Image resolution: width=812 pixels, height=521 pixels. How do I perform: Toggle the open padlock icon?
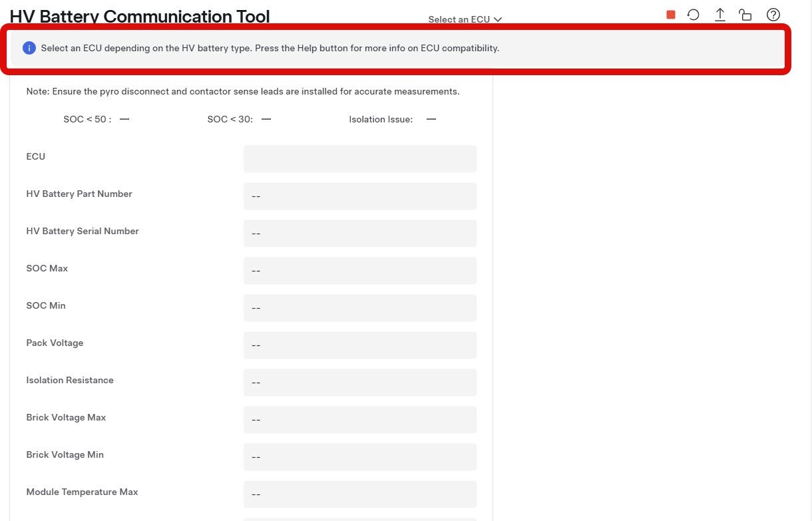pos(745,15)
